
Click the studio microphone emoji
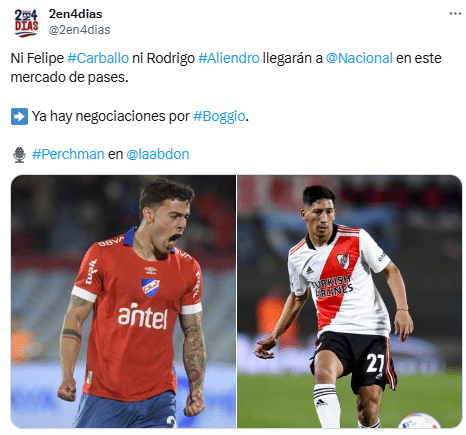pyautogui.click(x=19, y=154)
